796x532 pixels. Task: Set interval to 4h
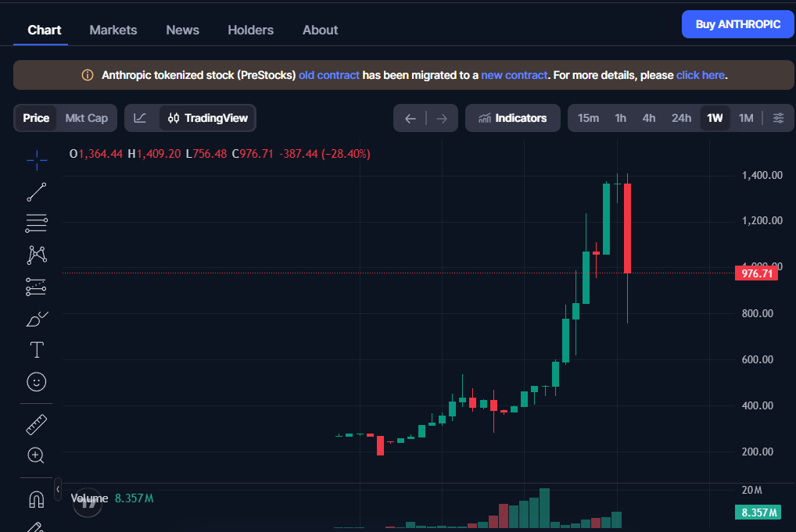point(649,118)
